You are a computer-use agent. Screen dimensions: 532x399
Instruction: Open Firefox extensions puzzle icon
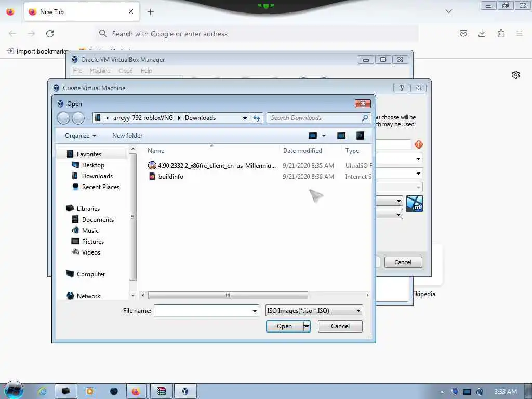click(x=501, y=33)
